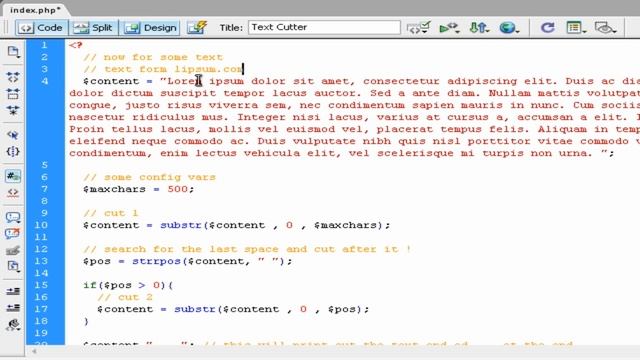The width and height of the screenshot is (640, 360).
Task: Click the Remove Comment icon
Action: 13,233
